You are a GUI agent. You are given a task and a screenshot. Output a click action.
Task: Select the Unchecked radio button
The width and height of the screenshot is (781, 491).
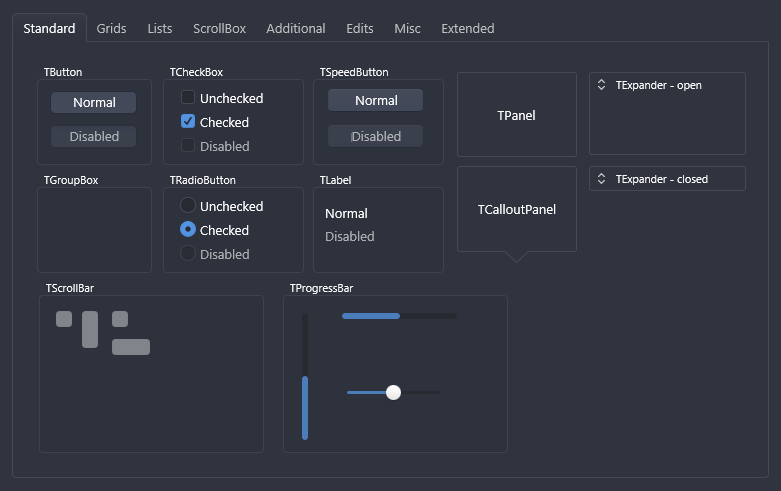188,205
